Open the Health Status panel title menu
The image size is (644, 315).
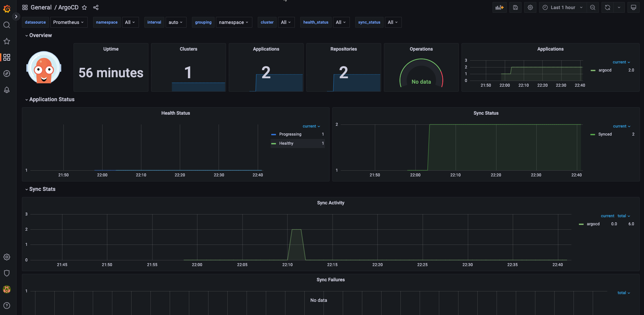coord(176,113)
